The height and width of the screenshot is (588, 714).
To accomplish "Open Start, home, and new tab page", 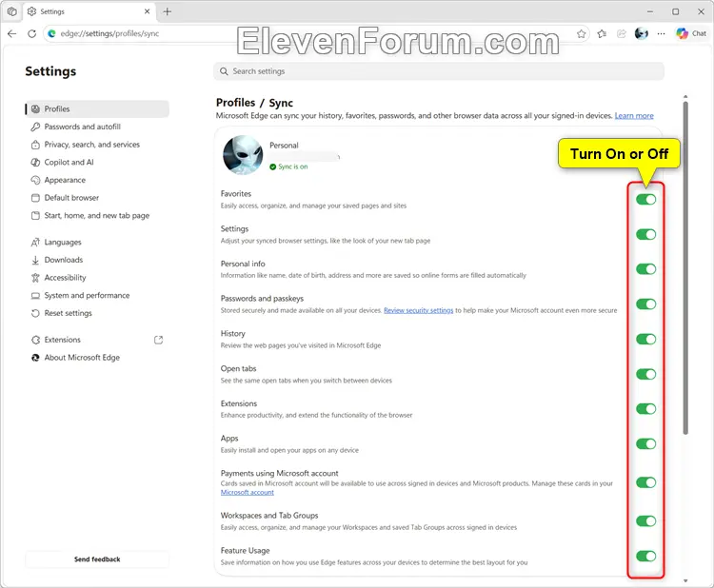I will point(97,215).
